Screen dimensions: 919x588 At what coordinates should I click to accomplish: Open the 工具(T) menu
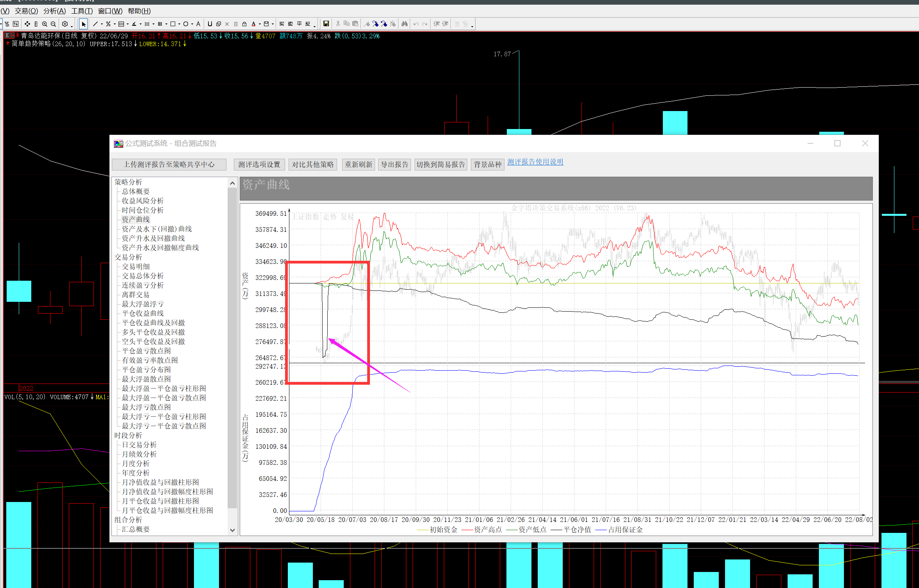click(x=82, y=11)
